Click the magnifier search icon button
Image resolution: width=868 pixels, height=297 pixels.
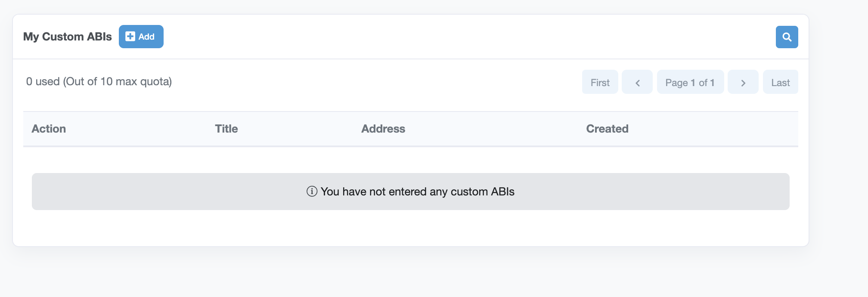787,37
